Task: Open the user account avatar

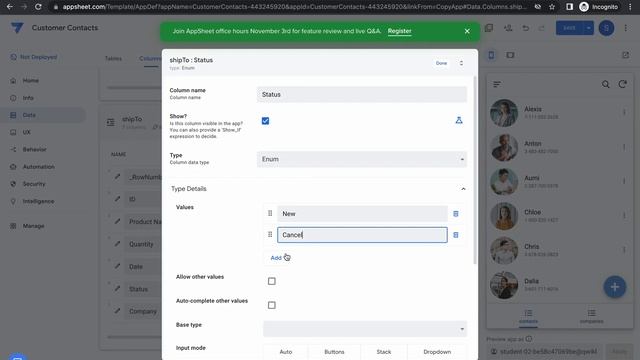Action: point(606,28)
